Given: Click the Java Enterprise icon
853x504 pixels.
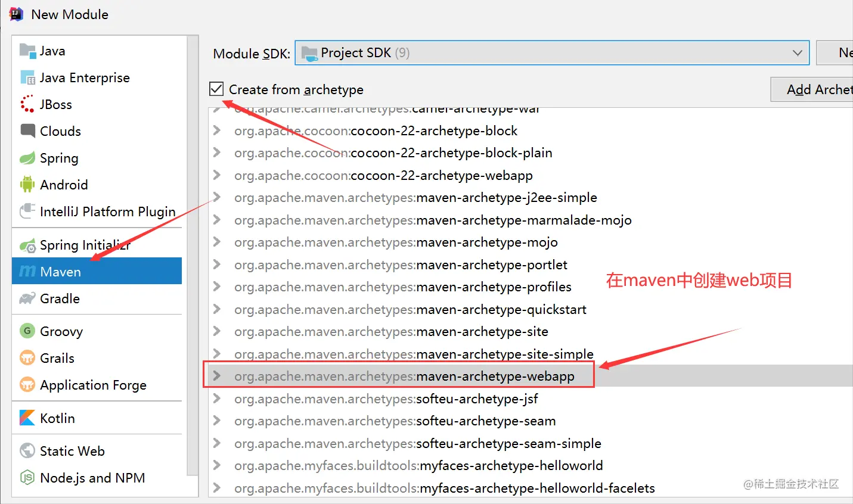Looking at the screenshot, I should click(27, 78).
